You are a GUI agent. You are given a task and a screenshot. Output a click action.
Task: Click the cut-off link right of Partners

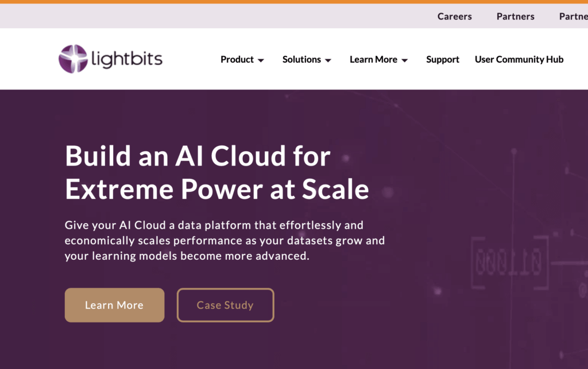coord(573,16)
